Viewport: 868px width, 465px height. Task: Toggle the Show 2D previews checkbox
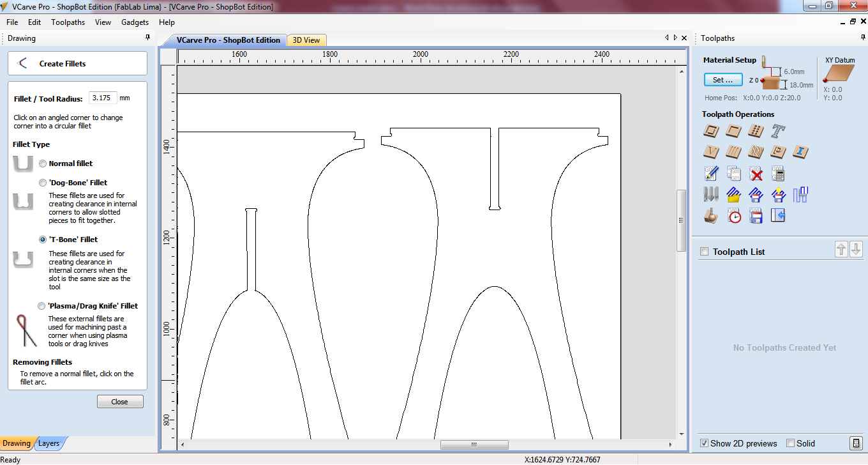(704, 443)
